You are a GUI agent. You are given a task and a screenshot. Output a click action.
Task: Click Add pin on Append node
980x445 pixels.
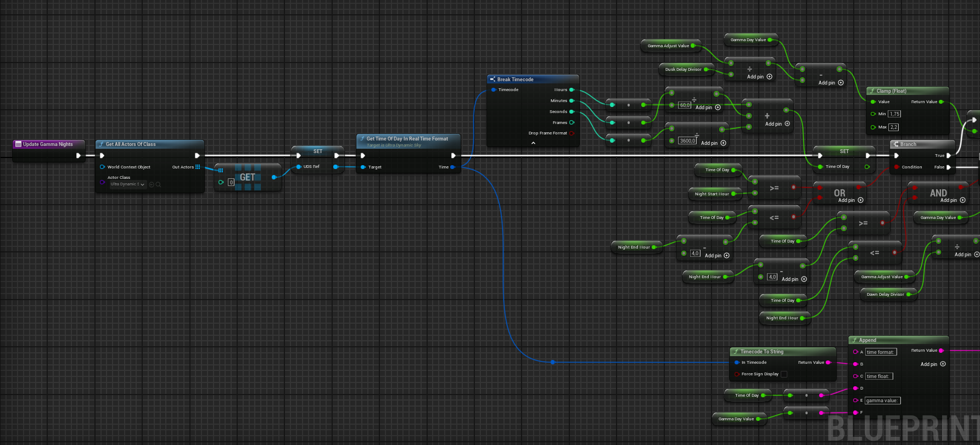pyautogui.click(x=943, y=364)
